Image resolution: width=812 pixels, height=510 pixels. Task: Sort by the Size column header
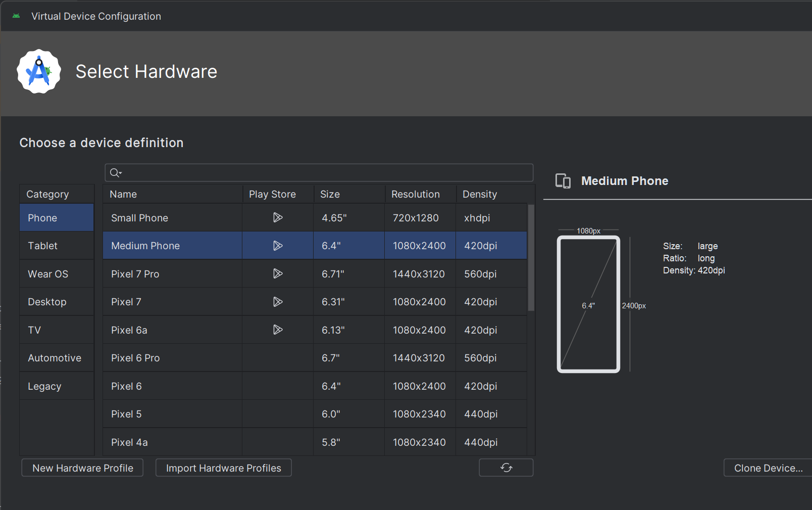[349, 194]
